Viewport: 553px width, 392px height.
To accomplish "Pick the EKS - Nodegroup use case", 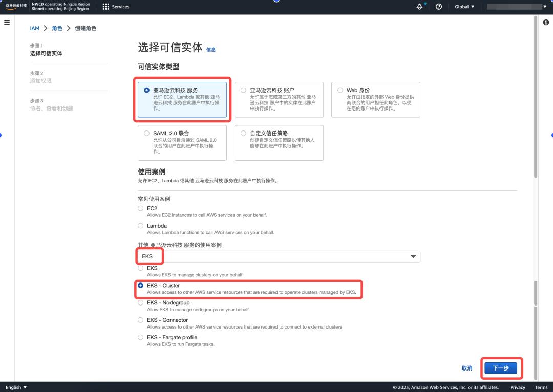I will tap(140, 303).
